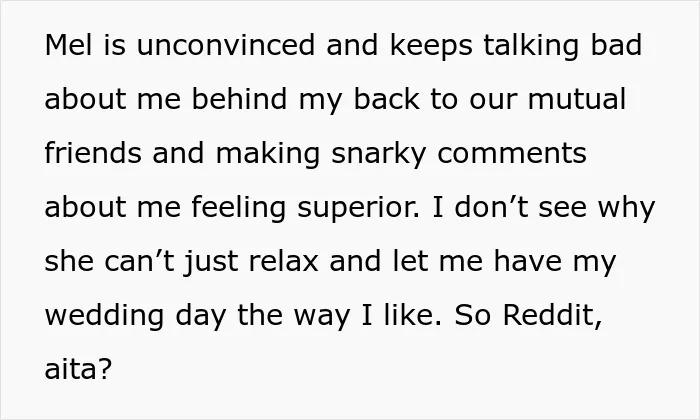Click the word "snarky"
This screenshot has width=700, height=420.
pyautogui.click(x=379, y=154)
